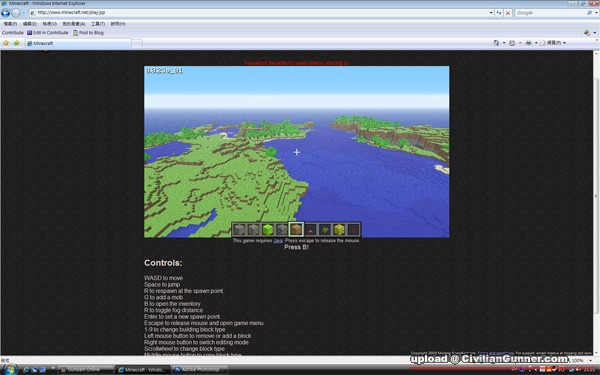The width and height of the screenshot is (600, 375).
Task: Choose the green sapling hotbar slot
Action: pos(325,230)
